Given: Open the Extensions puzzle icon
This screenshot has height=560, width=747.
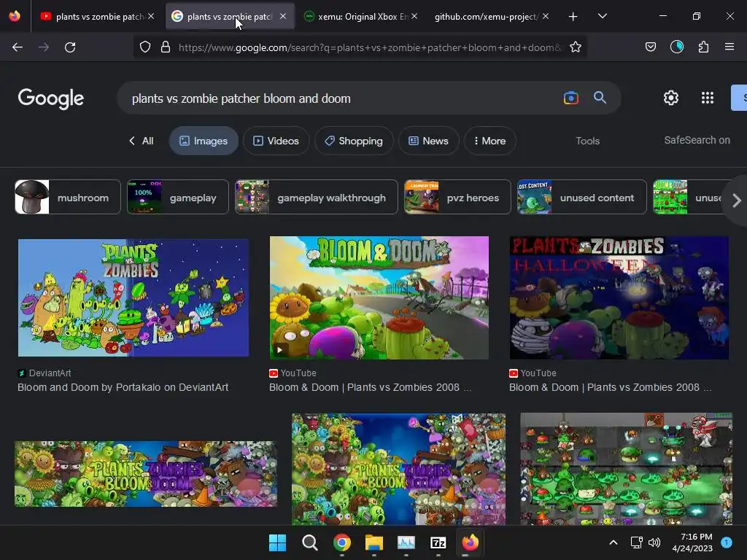Looking at the screenshot, I should pos(704,47).
